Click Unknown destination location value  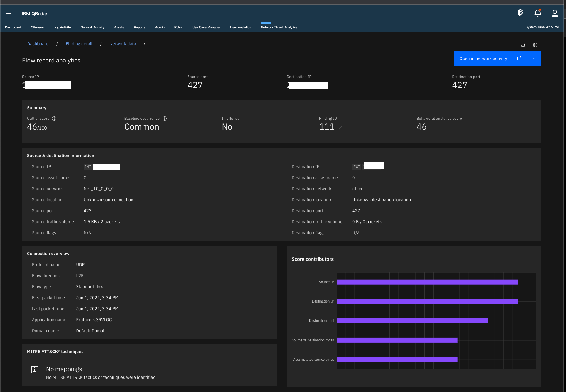(381, 200)
